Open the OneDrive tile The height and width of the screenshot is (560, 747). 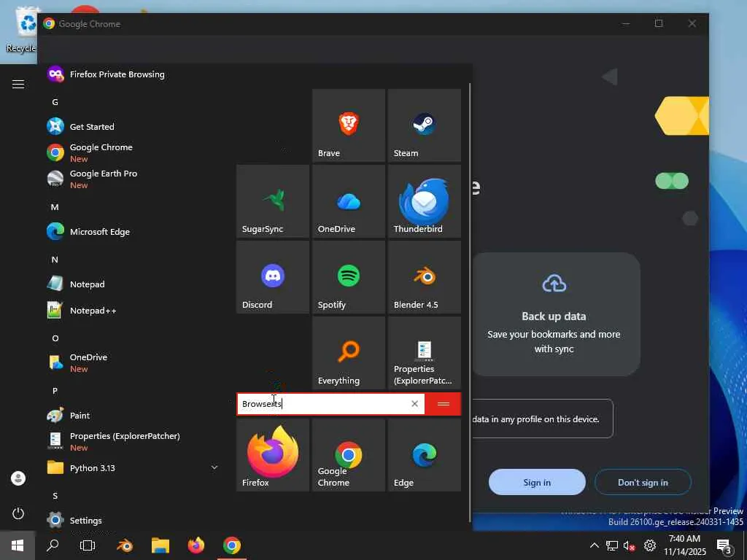349,201
